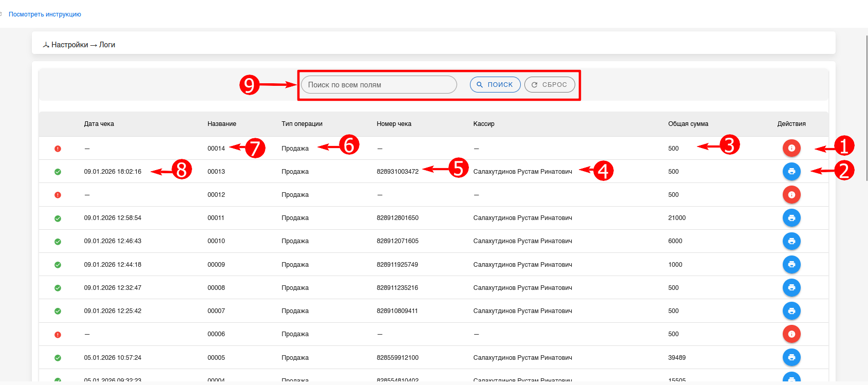The width and height of the screenshot is (868, 385).
Task: Open red info icon for log 00006
Action: 791,334
